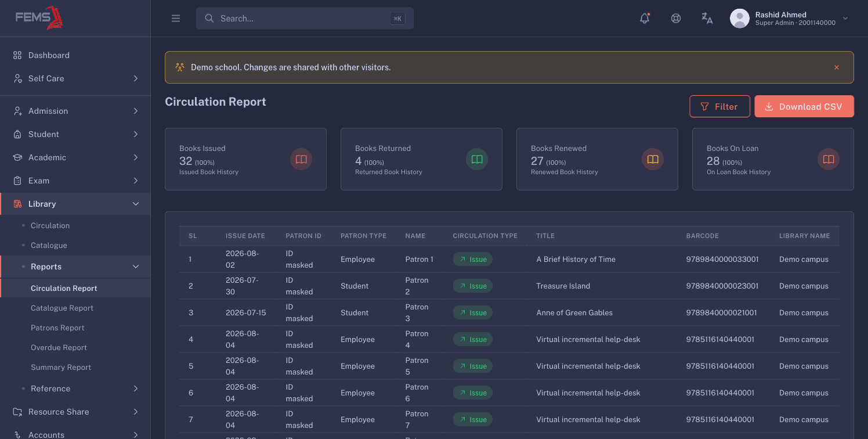Viewport: 868px width, 439px height.
Task: Click the Books Issued card icon
Action: coord(301,159)
